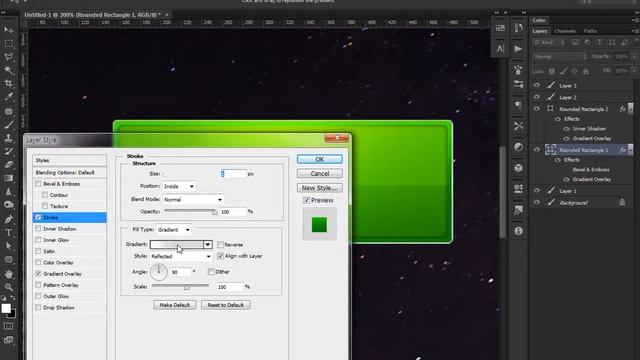This screenshot has width=640, height=360.
Task: Select the Pen tool
Action: pyautogui.click(x=9, y=219)
